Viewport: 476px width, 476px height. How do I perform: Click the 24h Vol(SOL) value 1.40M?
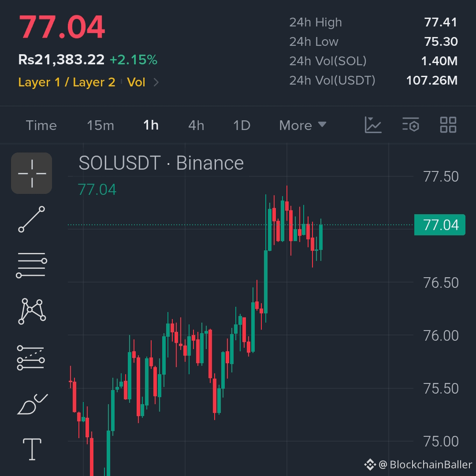(x=439, y=61)
